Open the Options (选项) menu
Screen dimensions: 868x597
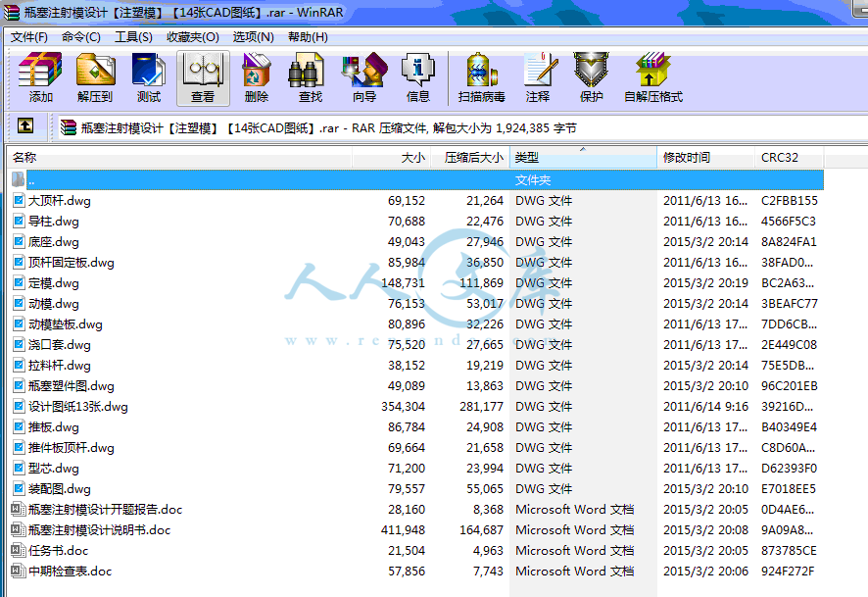point(253,37)
